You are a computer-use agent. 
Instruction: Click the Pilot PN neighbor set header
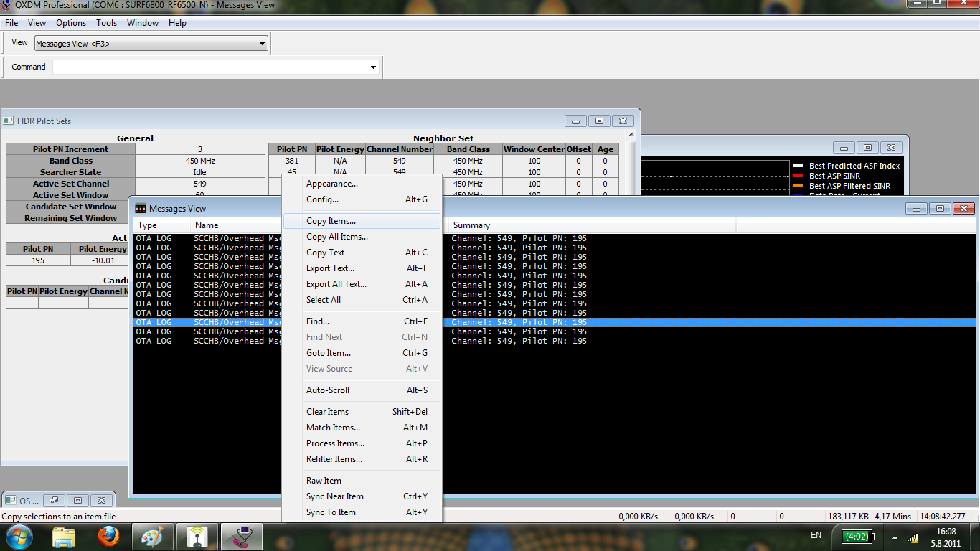coord(292,149)
